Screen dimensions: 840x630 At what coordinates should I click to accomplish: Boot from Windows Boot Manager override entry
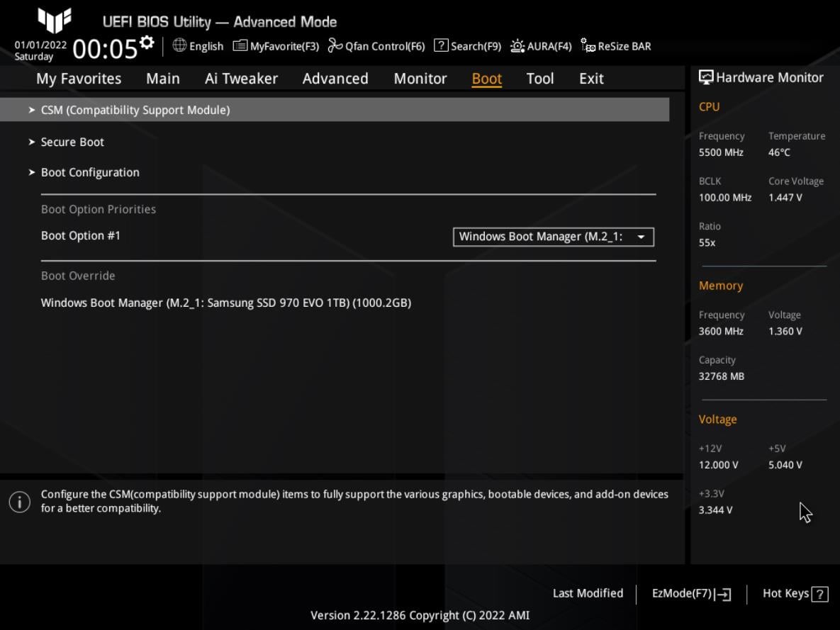point(226,303)
